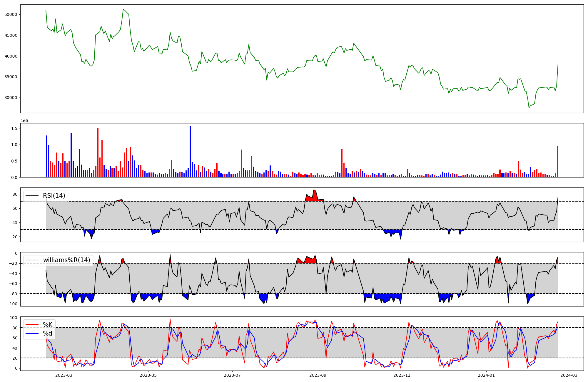588x382 pixels.
Task: Click the 50000 price axis tick label
Action: point(11,14)
